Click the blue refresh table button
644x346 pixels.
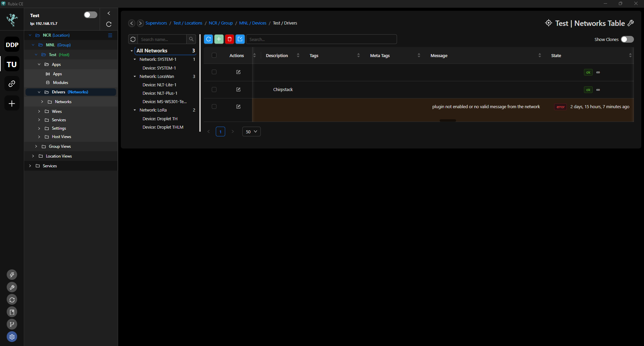coord(208,39)
